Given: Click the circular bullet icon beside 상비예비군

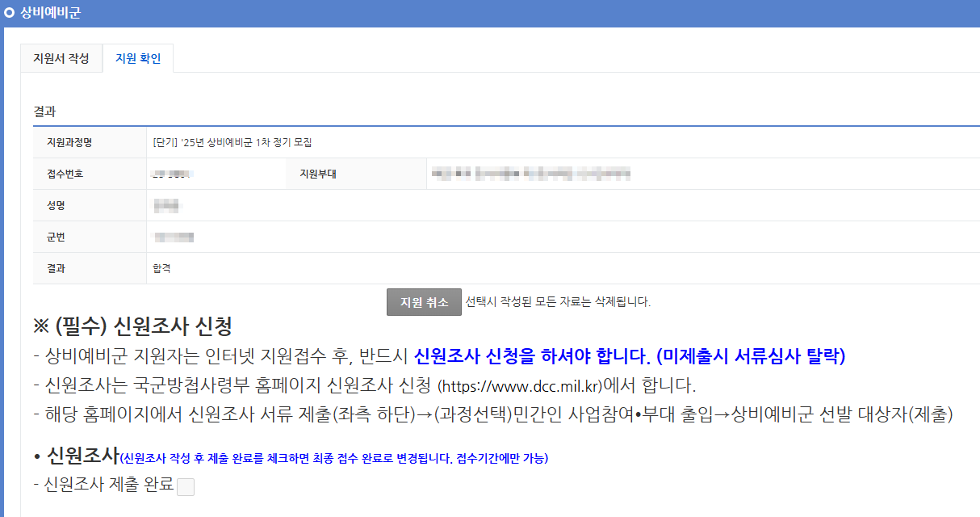Looking at the screenshot, I should pos(9,11).
